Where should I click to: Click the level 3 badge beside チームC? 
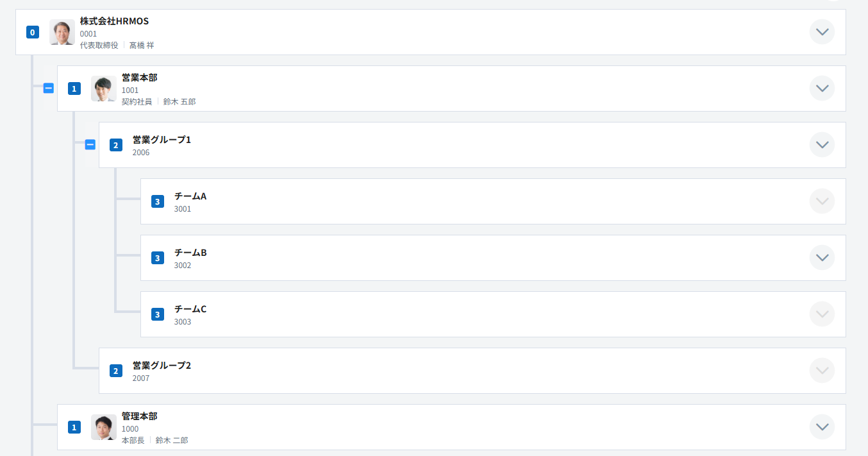(x=158, y=314)
